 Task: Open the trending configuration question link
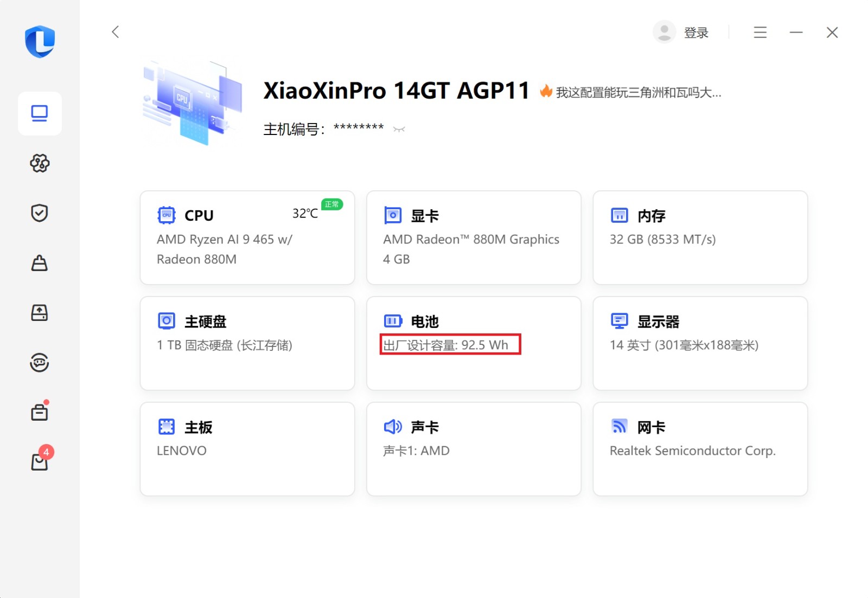pos(638,93)
